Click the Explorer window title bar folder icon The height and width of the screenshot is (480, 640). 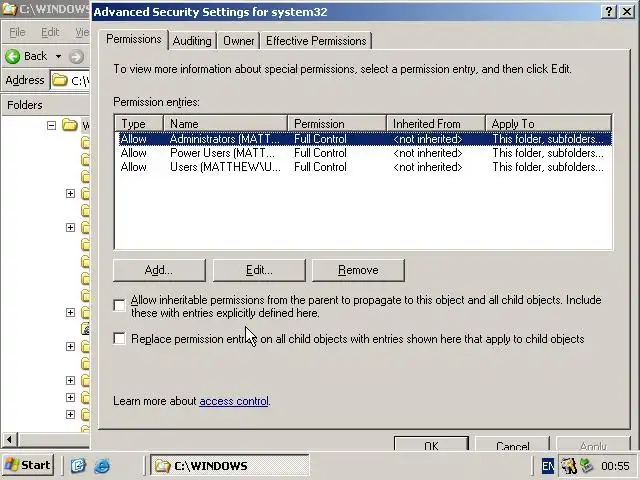[x=9, y=9]
